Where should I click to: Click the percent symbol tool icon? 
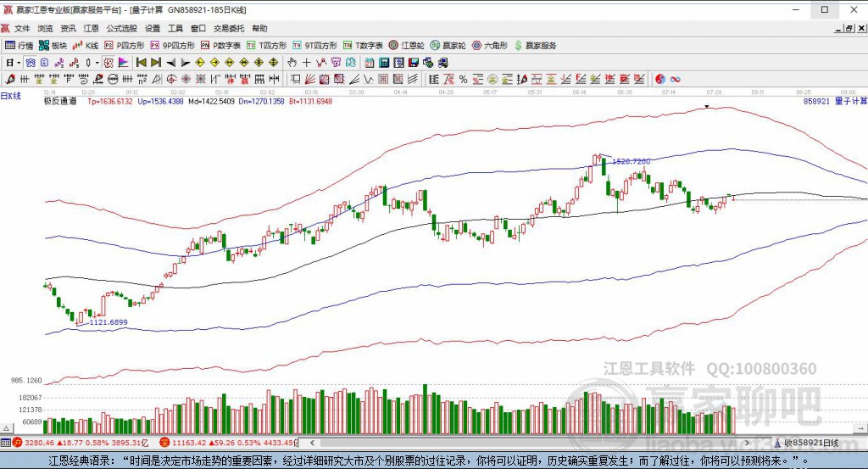[x=464, y=79]
